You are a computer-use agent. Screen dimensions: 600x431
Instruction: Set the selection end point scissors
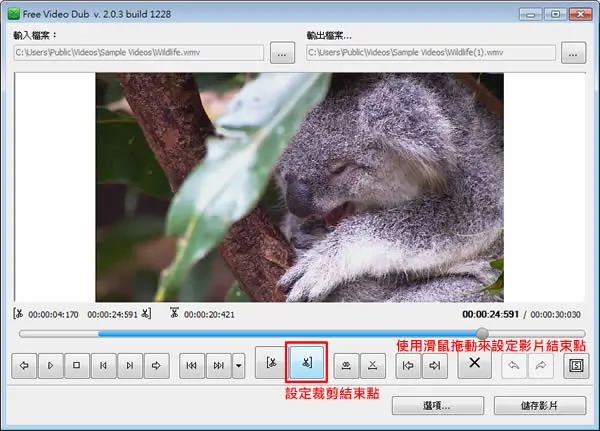pos(306,362)
